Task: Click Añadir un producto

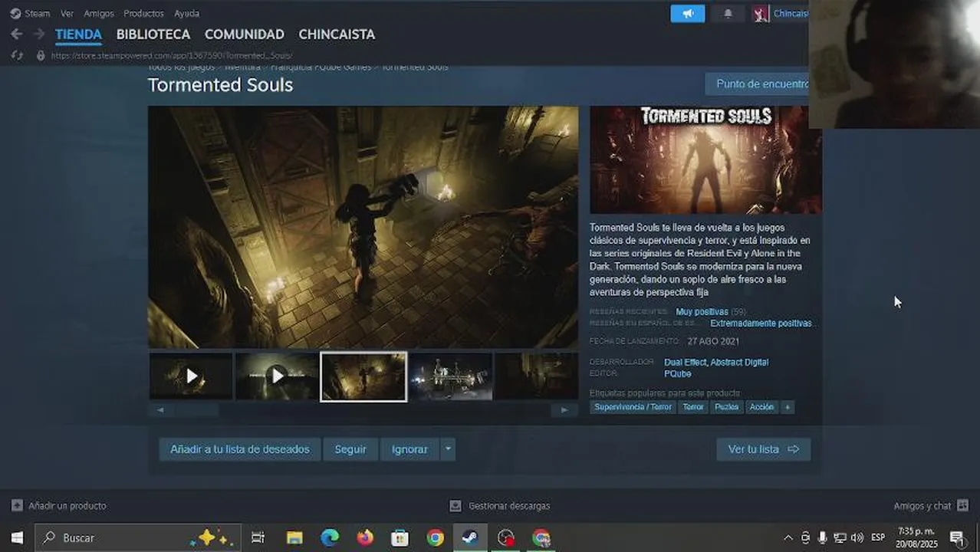Action: coord(59,506)
